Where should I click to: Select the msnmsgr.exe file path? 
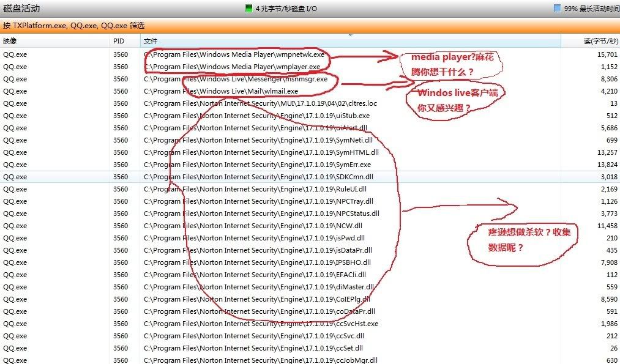236,79
